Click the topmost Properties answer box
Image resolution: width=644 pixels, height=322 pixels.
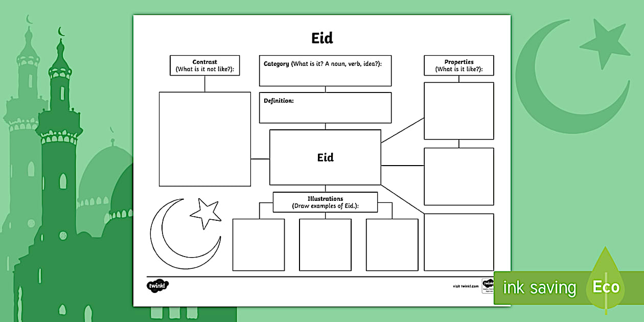[x=457, y=110]
